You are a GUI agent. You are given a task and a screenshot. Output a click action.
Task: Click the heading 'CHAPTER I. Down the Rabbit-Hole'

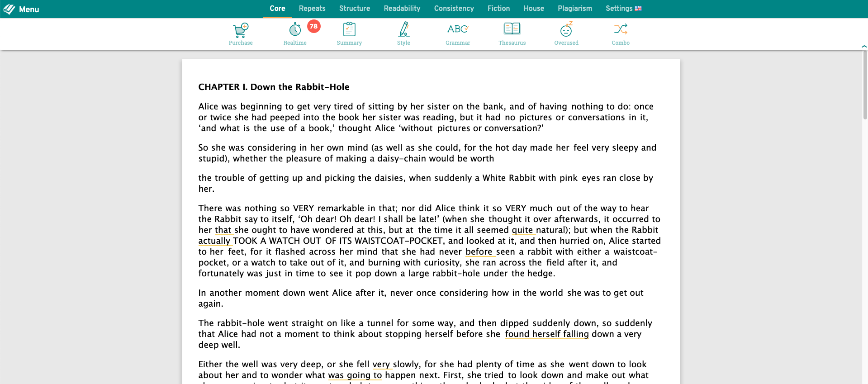(x=274, y=87)
